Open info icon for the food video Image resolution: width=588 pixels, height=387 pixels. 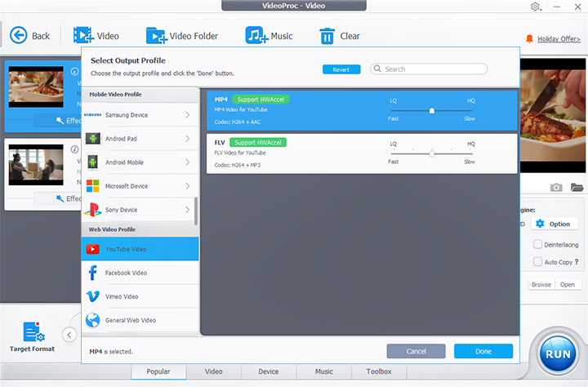(74, 71)
